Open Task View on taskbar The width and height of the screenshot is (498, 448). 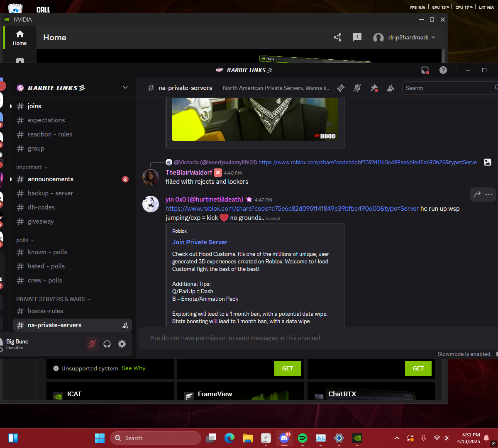point(212,438)
